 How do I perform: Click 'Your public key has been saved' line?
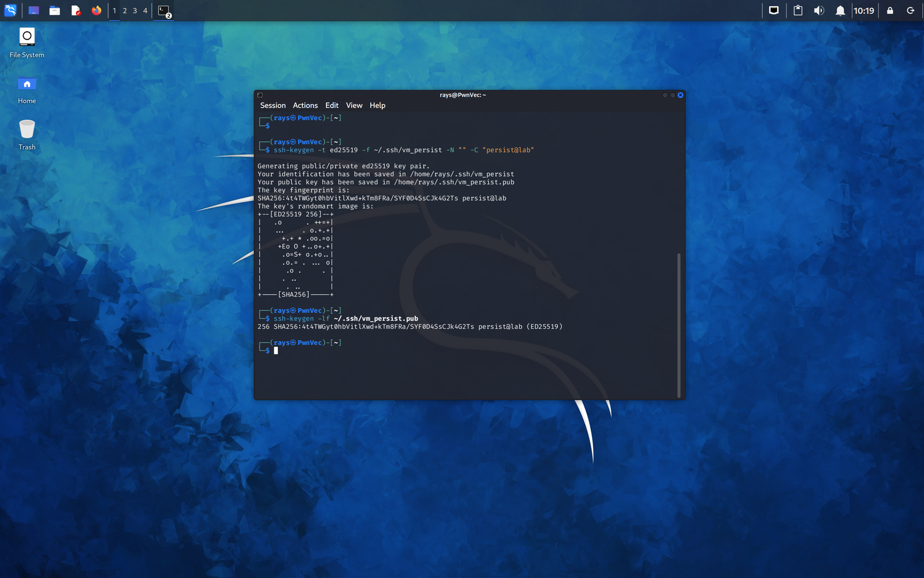coord(386,182)
